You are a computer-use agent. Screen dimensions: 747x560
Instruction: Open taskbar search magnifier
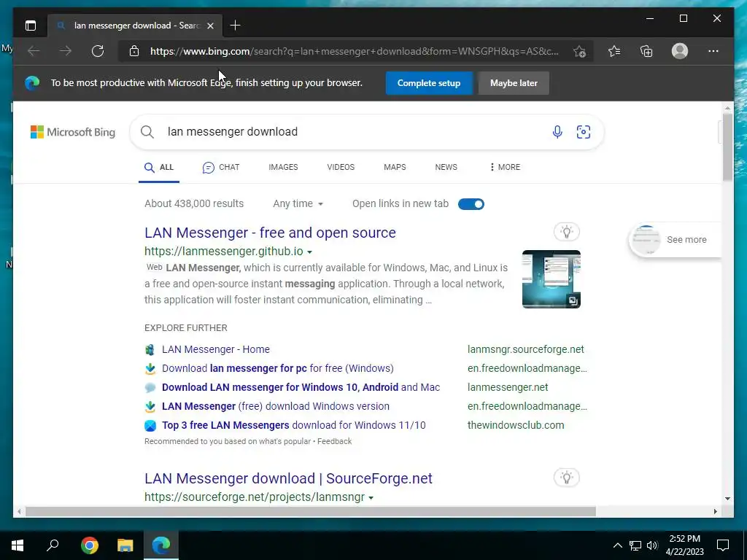click(53, 545)
